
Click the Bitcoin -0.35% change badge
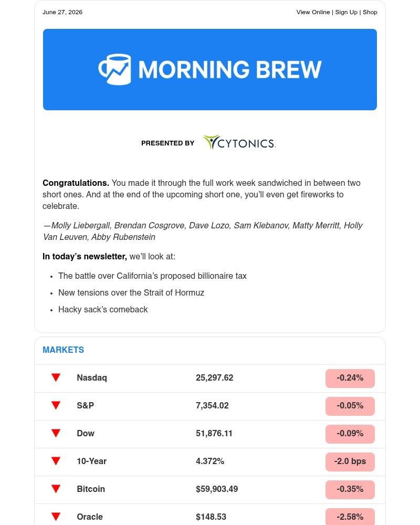(x=350, y=489)
